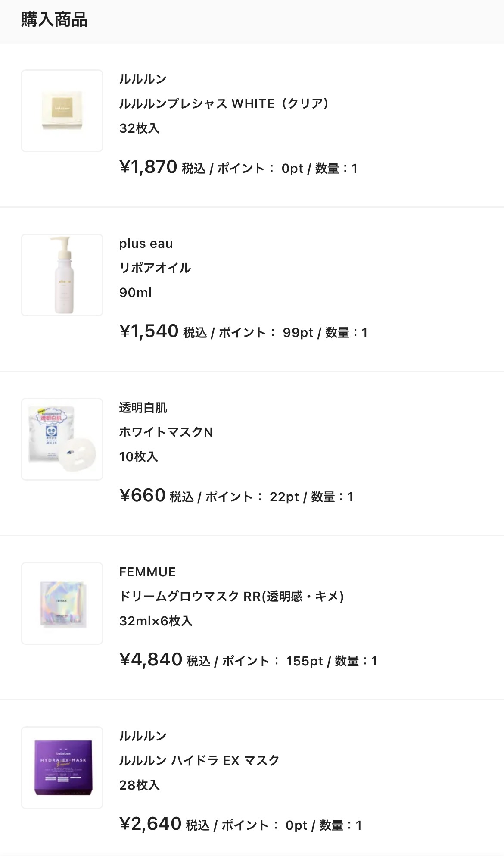Open the 透明白肌 ホワイトマスクN product image
Viewport: 504px width, 856px height.
pos(62,439)
